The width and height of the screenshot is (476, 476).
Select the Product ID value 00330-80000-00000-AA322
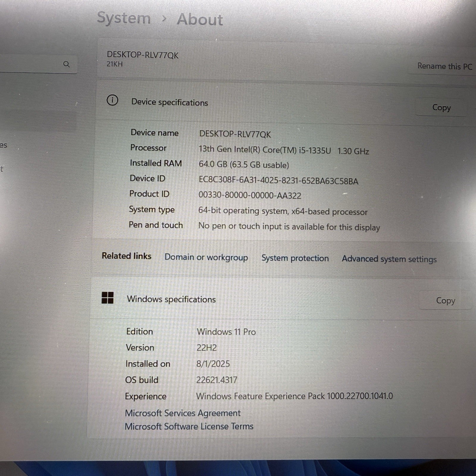250,195
